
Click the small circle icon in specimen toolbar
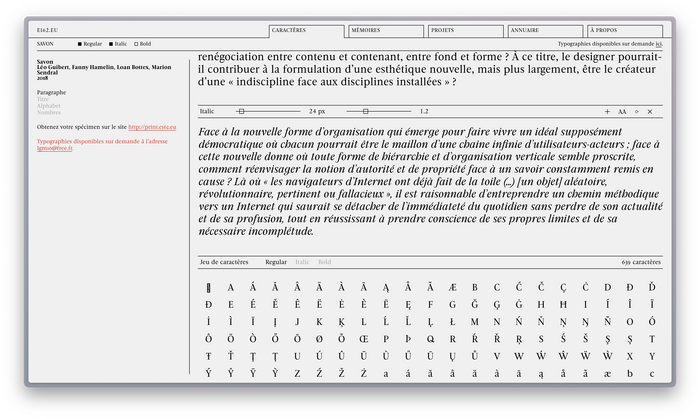click(x=637, y=112)
